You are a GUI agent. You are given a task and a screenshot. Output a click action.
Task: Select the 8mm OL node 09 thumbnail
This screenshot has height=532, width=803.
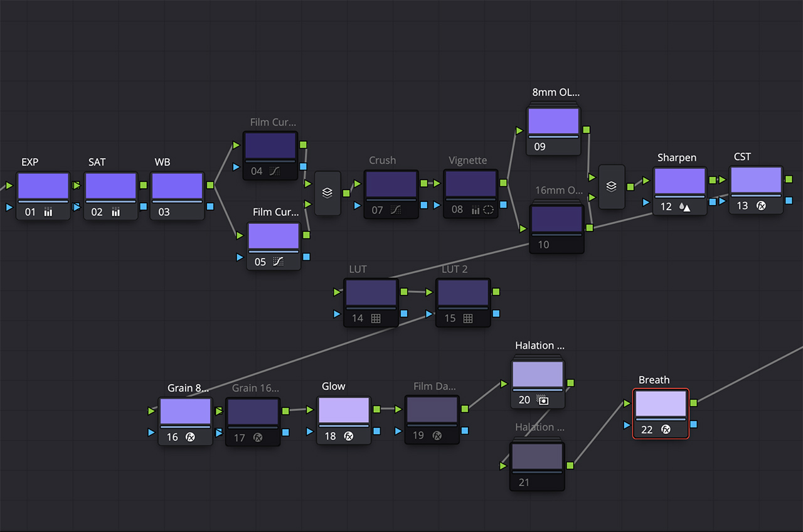click(553, 120)
